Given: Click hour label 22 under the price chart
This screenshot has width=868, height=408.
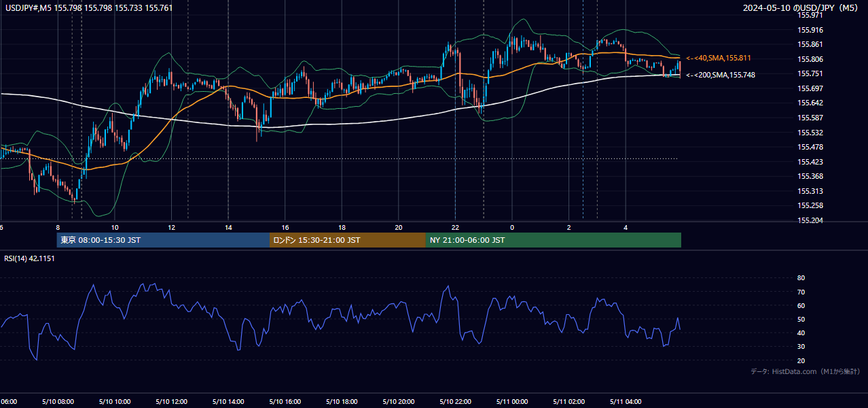Looking at the screenshot, I should pos(456,228).
